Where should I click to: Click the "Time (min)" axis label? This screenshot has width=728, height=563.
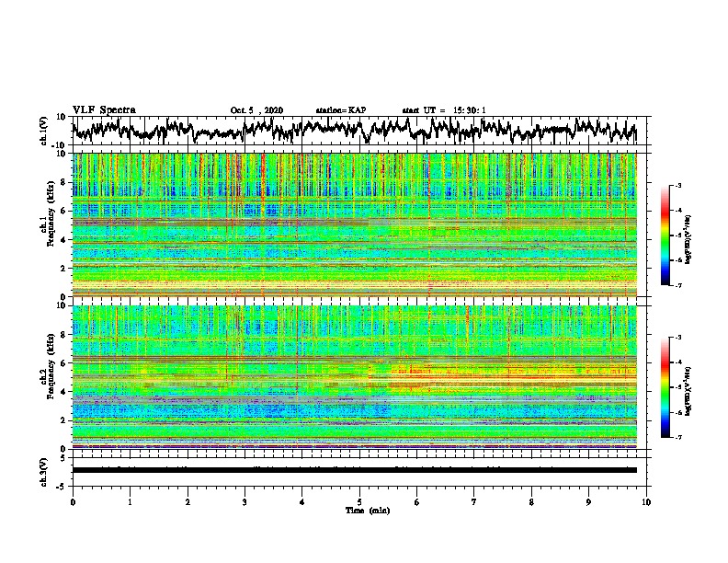368,511
